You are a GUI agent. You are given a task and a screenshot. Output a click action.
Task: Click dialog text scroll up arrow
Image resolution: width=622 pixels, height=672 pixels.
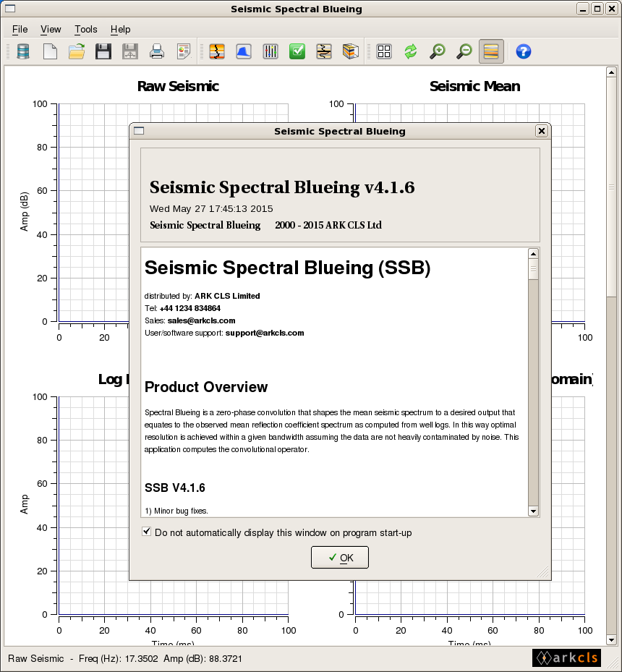(x=533, y=254)
